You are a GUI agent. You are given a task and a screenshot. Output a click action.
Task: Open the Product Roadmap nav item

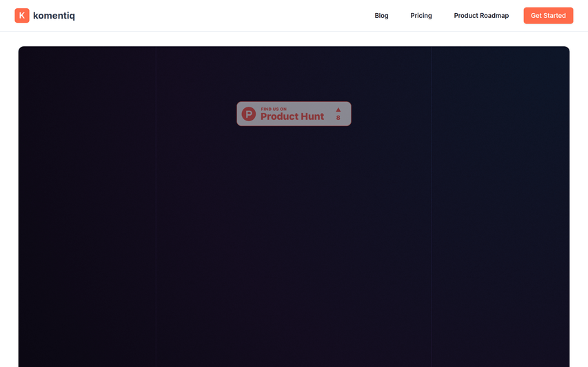pyautogui.click(x=481, y=16)
